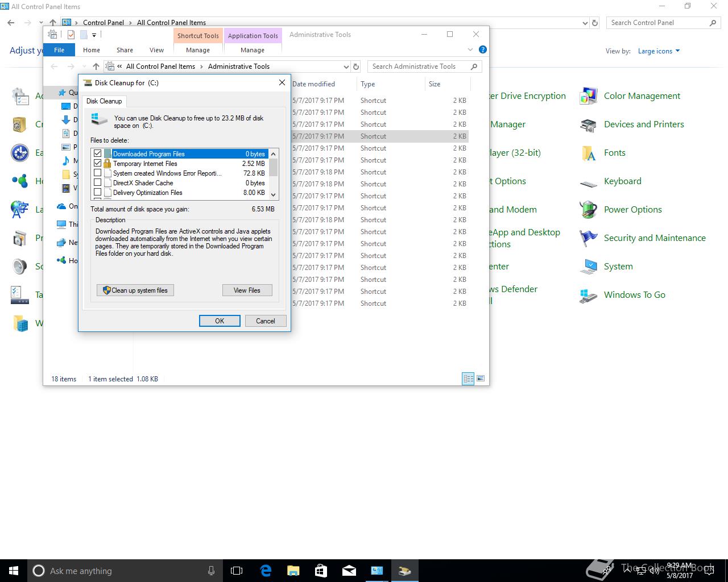Click the Files to delete scrollbar thumb

pyautogui.click(x=274, y=168)
